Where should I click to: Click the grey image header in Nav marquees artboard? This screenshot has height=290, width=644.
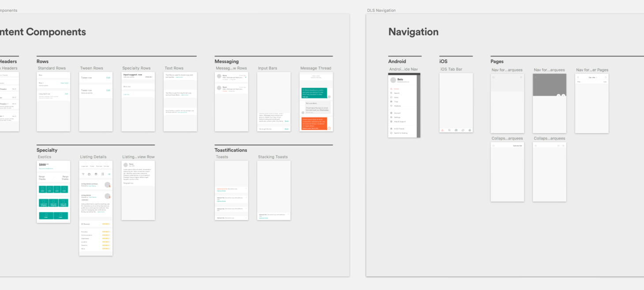point(549,85)
